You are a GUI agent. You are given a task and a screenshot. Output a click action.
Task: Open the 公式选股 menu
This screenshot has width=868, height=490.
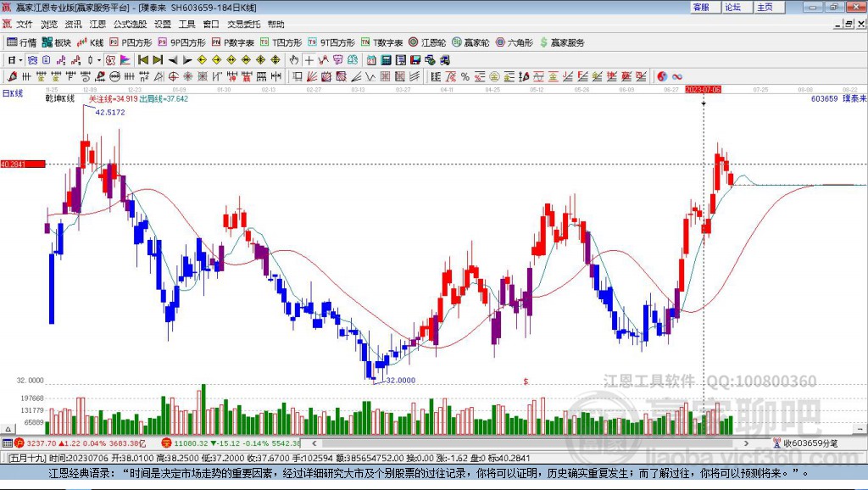[x=130, y=24]
